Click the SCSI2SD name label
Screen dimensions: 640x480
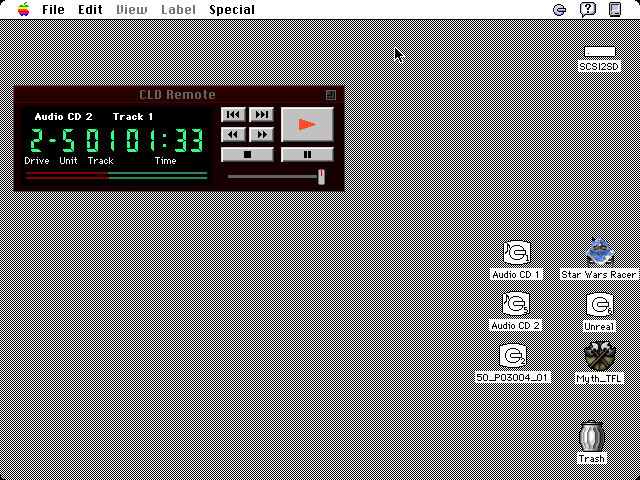(x=600, y=67)
